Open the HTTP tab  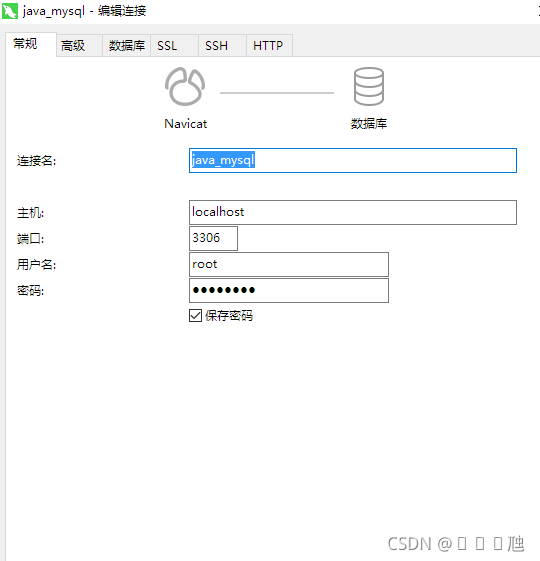click(x=269, y=45)
